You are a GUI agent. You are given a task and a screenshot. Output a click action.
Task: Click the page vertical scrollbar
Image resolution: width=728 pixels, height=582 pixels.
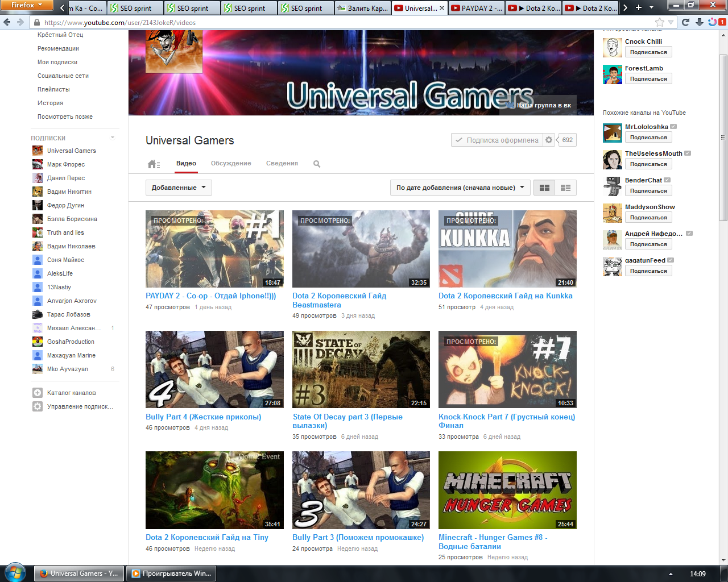pyautogui.click(x=723, y=138)
